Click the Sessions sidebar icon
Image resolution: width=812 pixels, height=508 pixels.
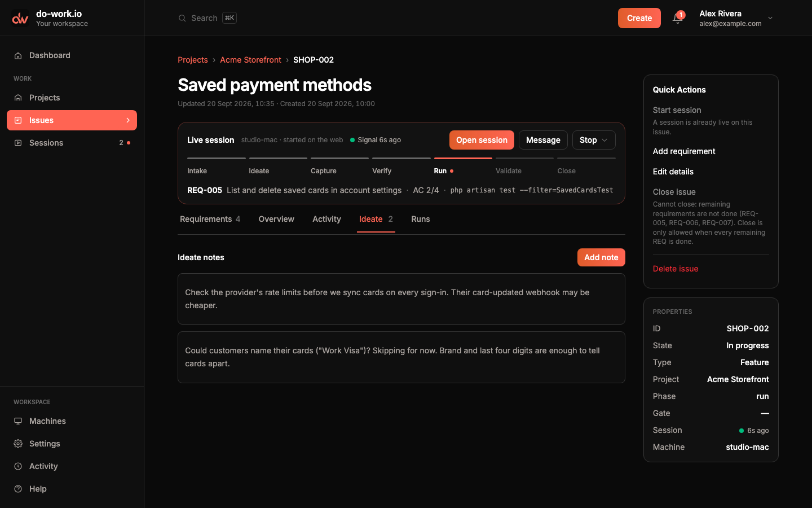click(x=18, y=143)
